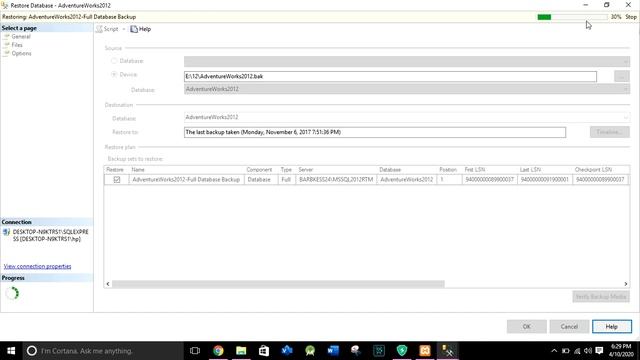Open the Action Center notifications icon
This screenshot has width=640, height=360.
(599, 351)
